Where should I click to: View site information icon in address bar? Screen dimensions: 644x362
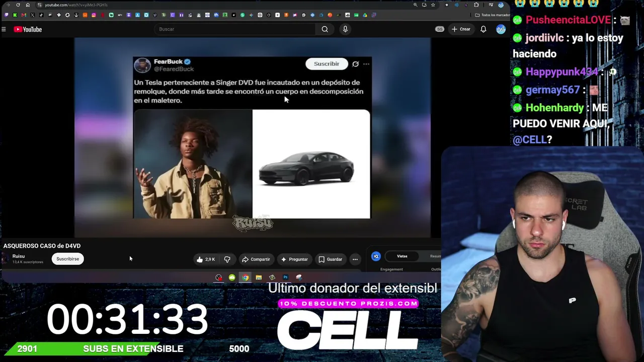click(x=39, y=5)
